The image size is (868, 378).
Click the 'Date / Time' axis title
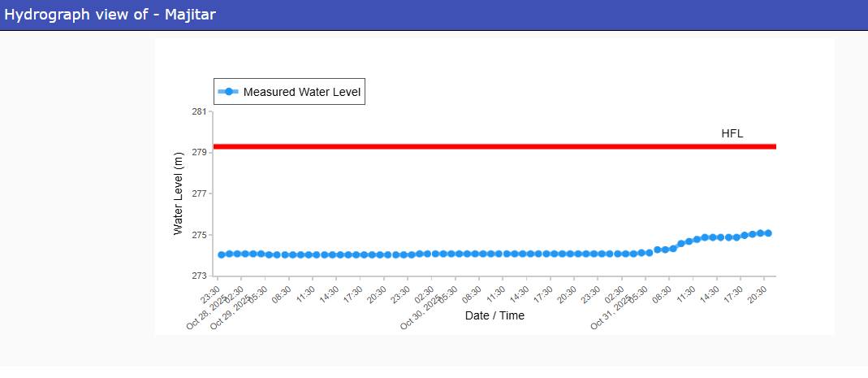494,316
